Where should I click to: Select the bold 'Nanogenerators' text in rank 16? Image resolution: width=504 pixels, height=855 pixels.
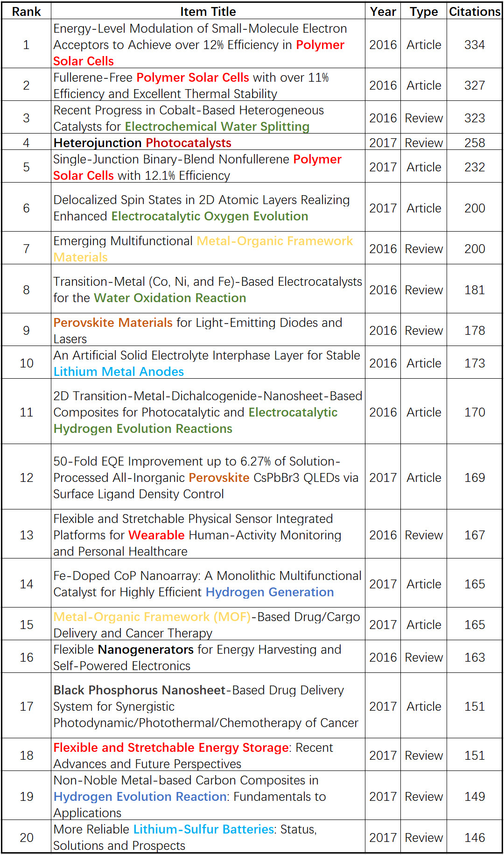click(146, 650)
